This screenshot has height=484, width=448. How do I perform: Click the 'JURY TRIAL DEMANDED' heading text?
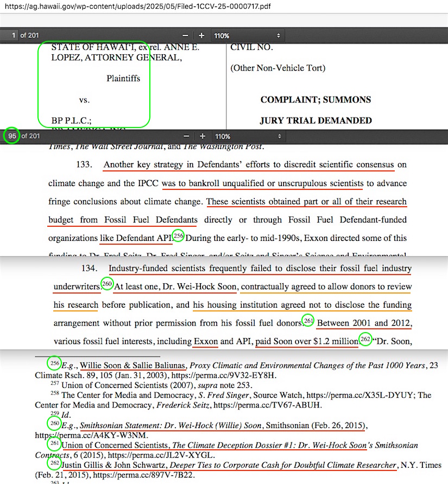(x=316, y=120)
